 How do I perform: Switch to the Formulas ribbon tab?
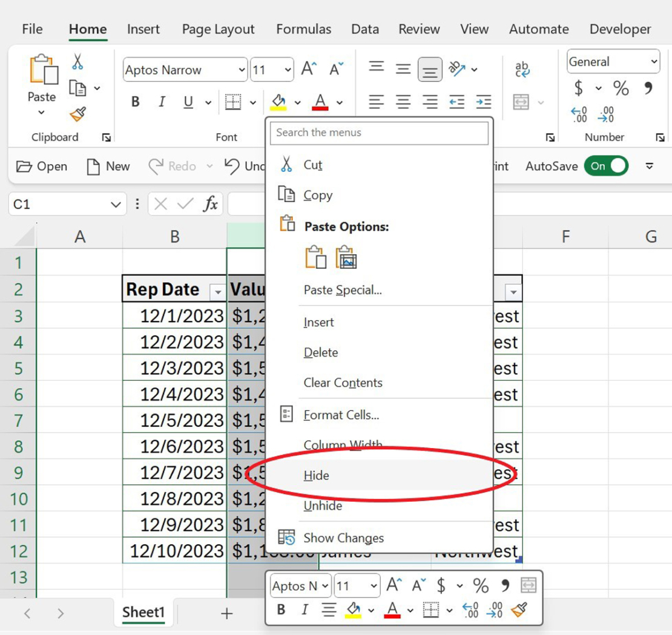click(x=303, y=28)
